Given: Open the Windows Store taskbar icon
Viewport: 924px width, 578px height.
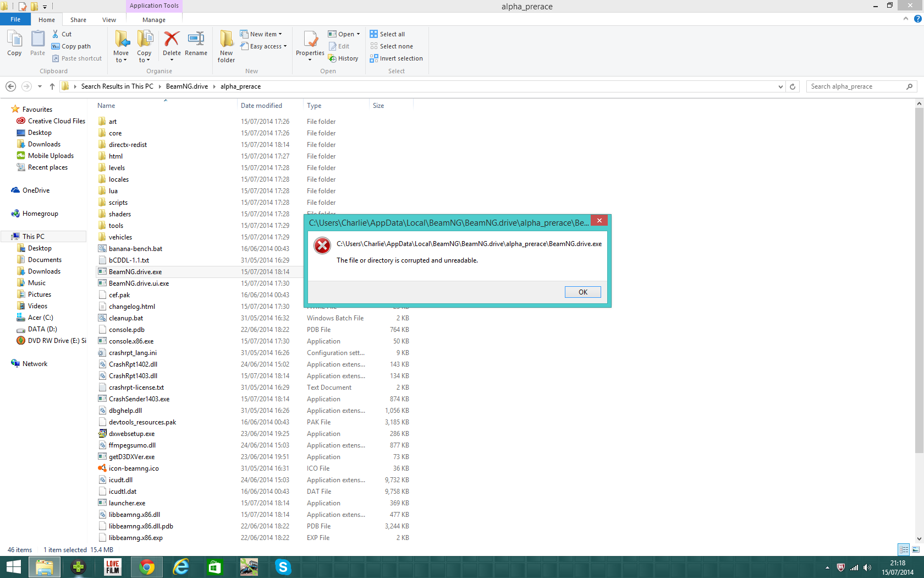Looking at the screenshot, I should click(215, 567).
